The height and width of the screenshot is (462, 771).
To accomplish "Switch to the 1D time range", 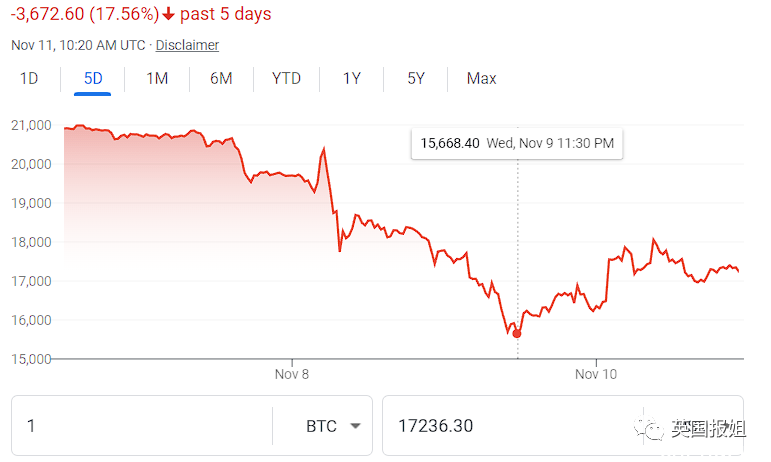I will (29, 78).
